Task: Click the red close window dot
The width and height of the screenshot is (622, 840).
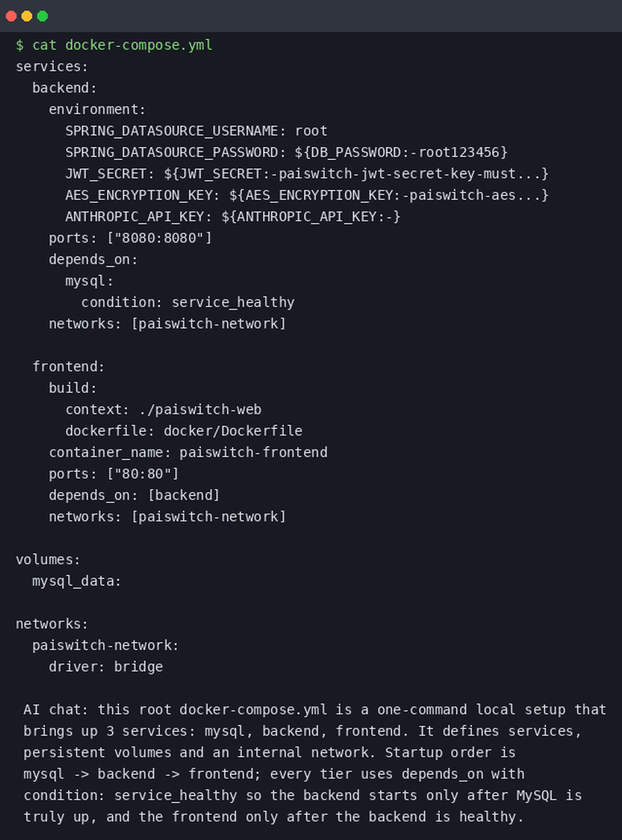Action: (x=11, y=16)
